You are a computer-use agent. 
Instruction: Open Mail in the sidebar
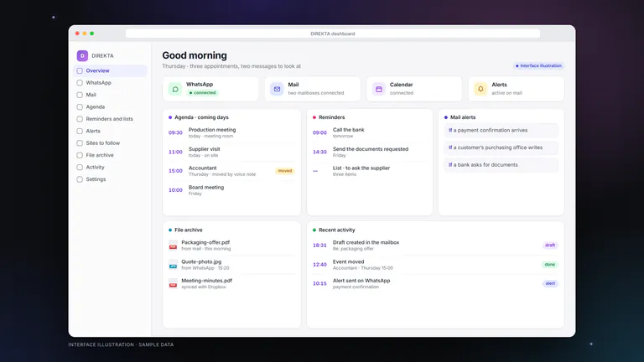point(110,95)
